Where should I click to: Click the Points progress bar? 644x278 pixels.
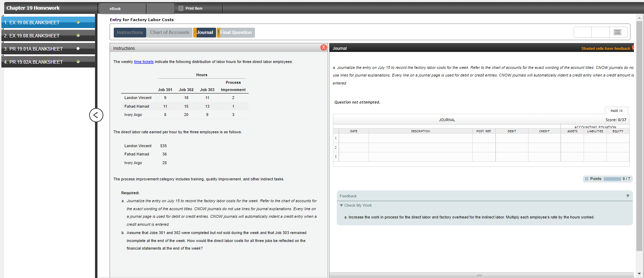click(x=612, y=179)
